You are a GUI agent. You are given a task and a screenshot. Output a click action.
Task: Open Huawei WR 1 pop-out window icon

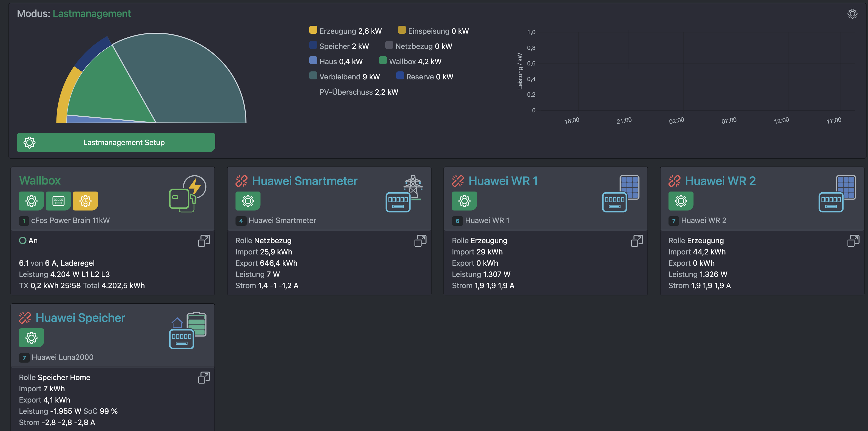[x=637, y=240]
